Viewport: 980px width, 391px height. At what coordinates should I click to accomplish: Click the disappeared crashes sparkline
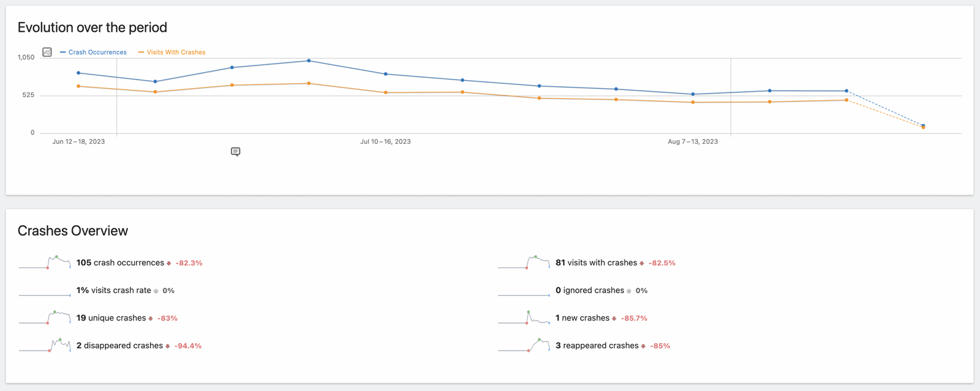pos(45,346)
